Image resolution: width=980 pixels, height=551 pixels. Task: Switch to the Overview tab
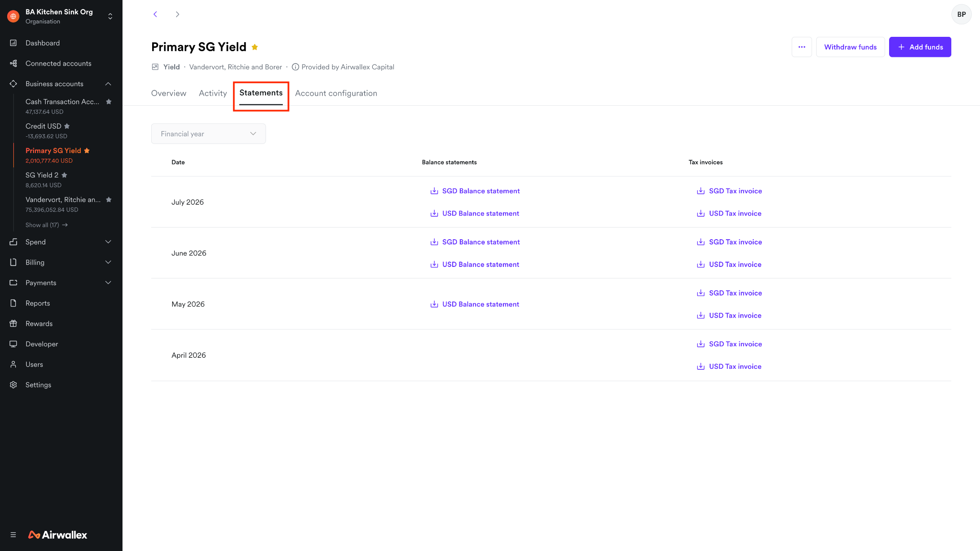click(x=168, y=93)
